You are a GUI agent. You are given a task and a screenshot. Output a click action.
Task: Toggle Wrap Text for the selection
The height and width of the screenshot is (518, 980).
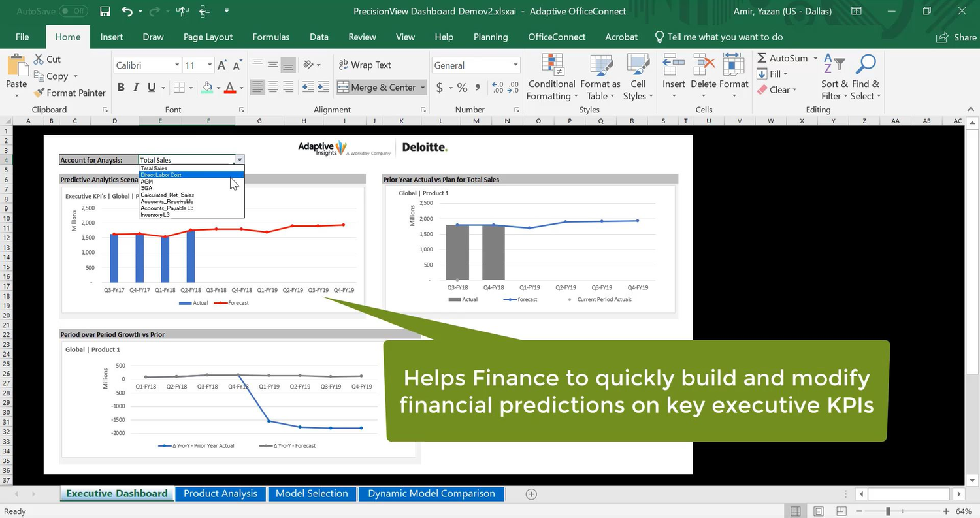(x=366, y=65)
